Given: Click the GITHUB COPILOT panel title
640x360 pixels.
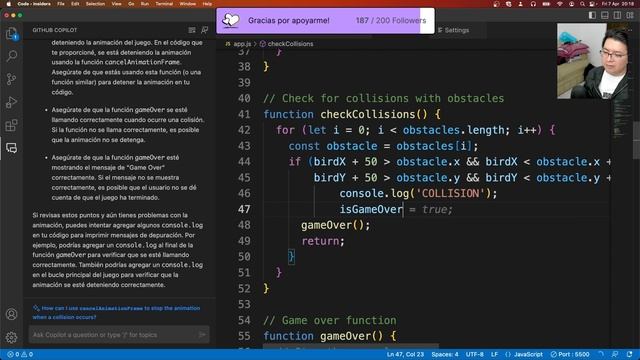Looking at the screenshot, I should coord(55,30).
